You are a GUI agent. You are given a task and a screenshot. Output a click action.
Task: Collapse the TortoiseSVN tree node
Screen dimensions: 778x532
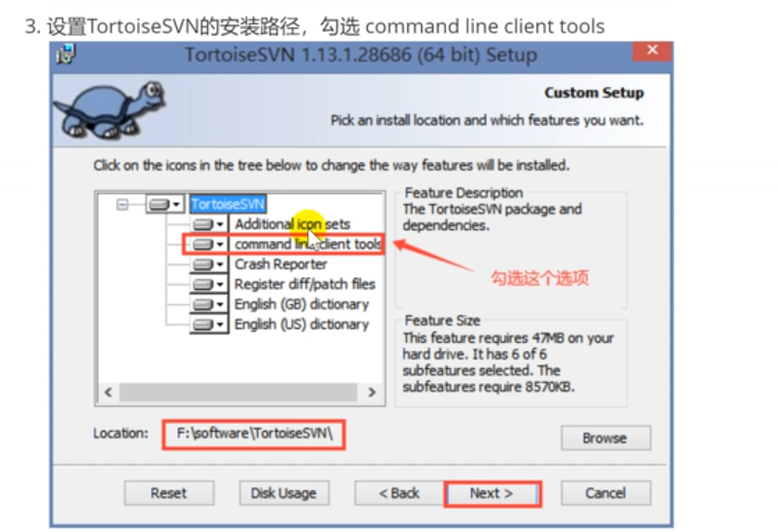[122, 204]
